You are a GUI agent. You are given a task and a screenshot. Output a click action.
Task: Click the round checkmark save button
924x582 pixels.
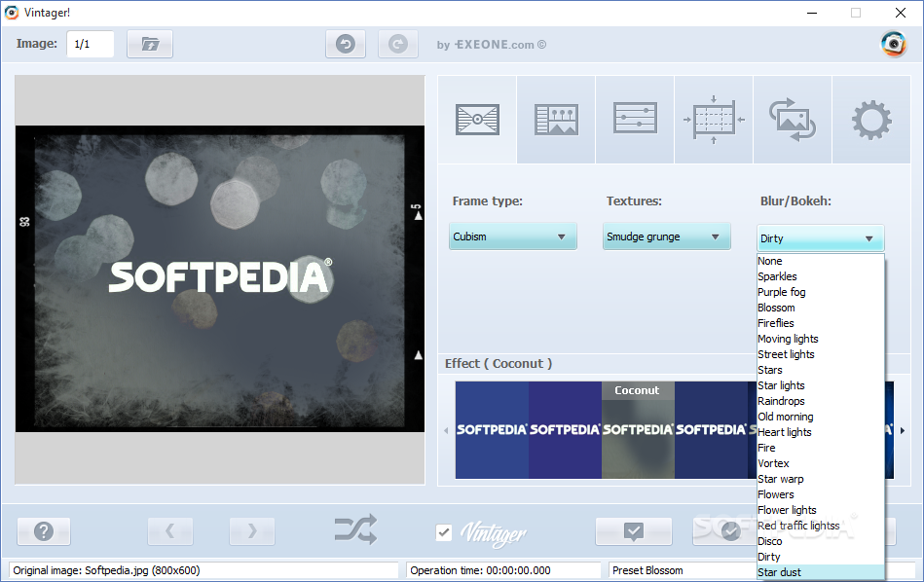tap(730, 531)
